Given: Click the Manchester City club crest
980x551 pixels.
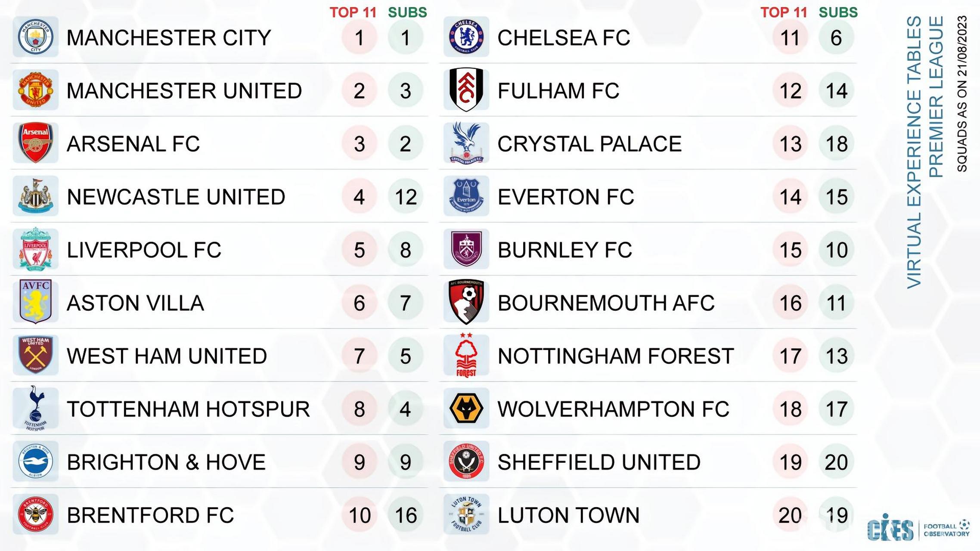Looking at the screenshot, I should click(x=36, y=37).
